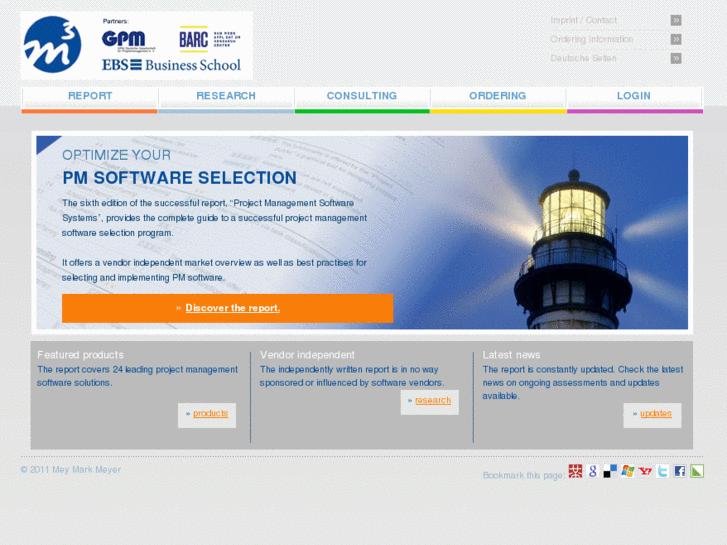Click the OPTIMIZE YOUR heading text
This screenshot has height=545, width=727.
tap(116, 155)
